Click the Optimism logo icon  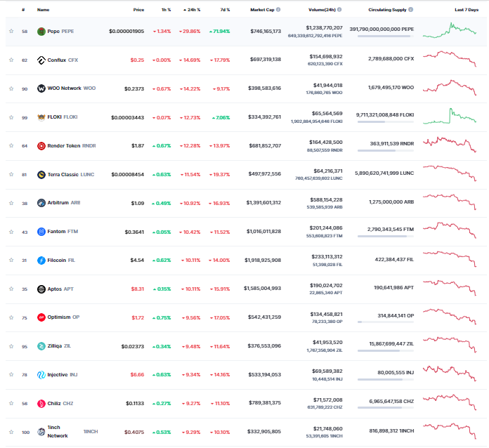tap(41, 317)
